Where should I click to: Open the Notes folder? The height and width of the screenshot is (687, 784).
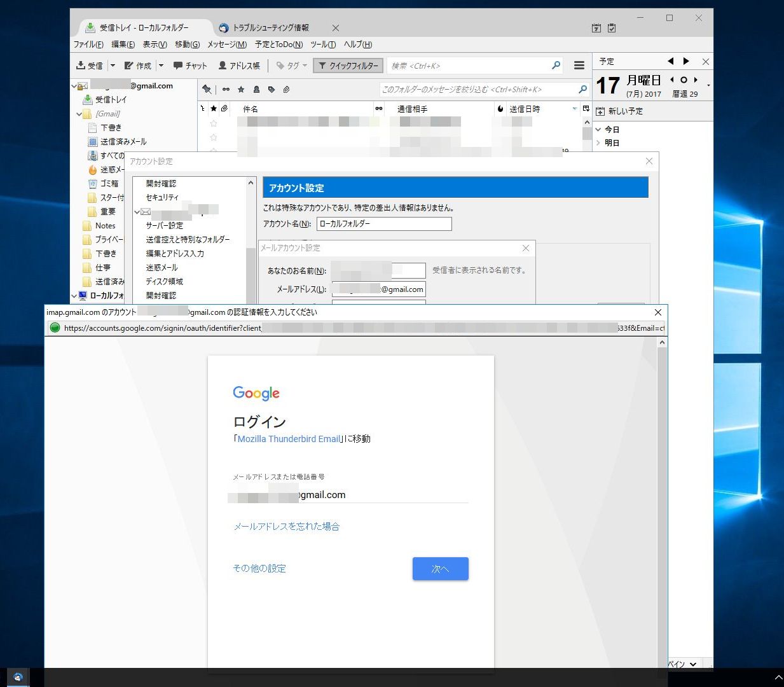tap(99, 226)
